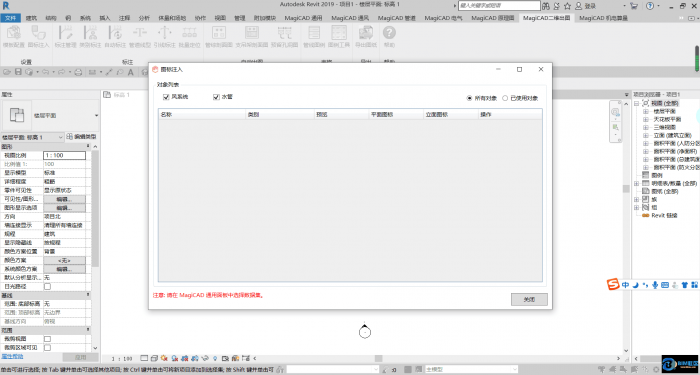Select the 标注管理 annotation management tool
Screen dimensions: 700x375
(66, 37)
